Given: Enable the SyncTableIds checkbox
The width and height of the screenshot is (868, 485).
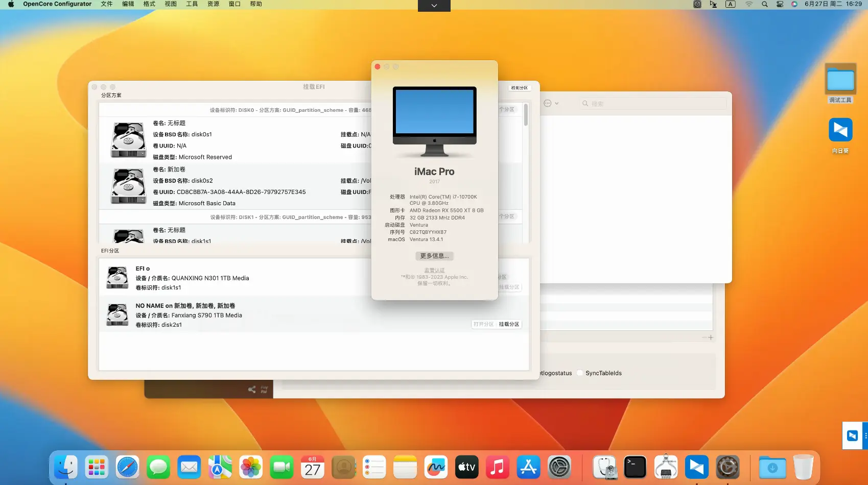Looking at the screenshot, I should pos(579,373).
